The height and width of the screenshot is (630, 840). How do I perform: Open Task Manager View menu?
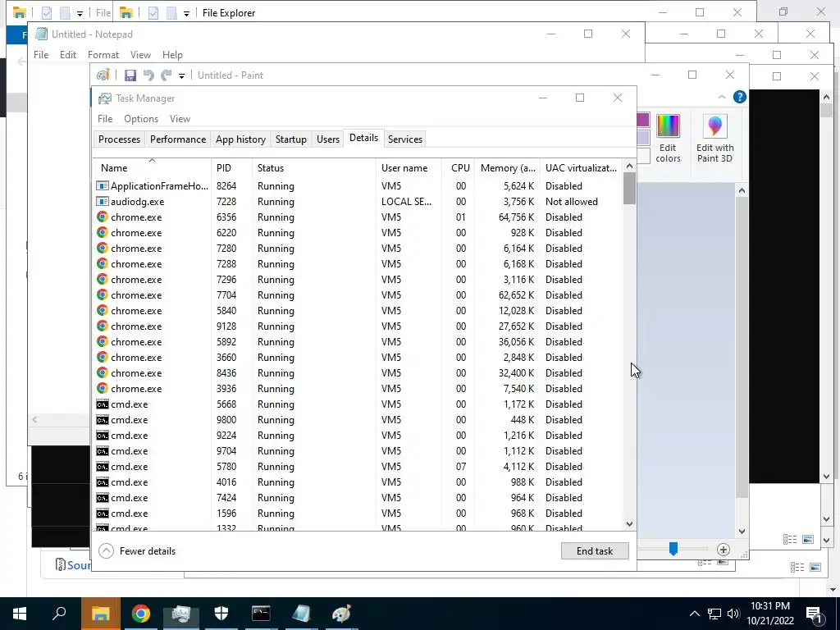click(180, 119)
